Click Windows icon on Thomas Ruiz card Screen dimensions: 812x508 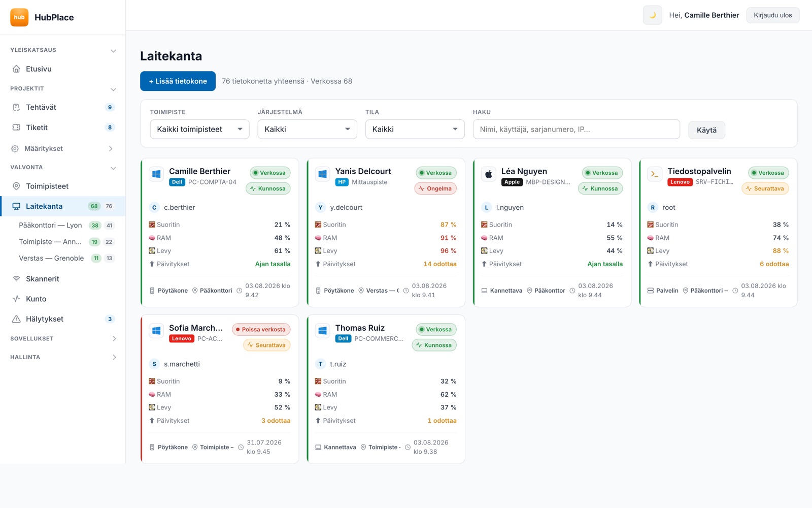point(322,331)
